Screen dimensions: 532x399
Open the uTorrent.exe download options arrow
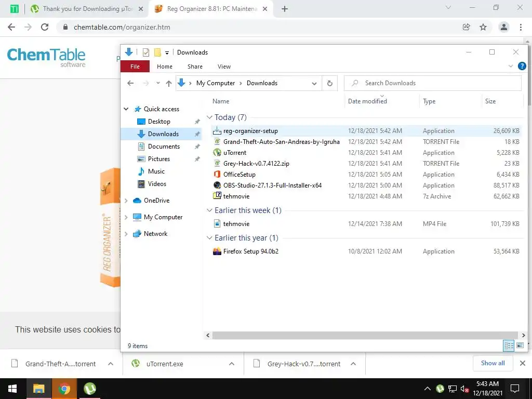pos(232,364)
